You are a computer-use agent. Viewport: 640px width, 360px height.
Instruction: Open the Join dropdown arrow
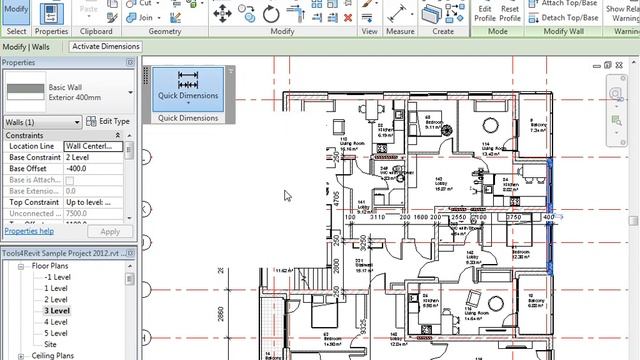159,18
